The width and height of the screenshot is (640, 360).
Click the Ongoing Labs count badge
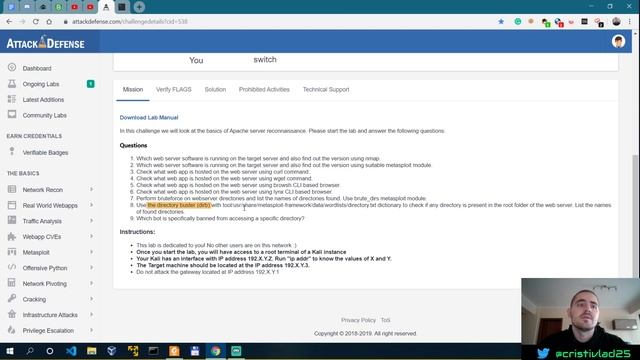(x=91, y=84)
